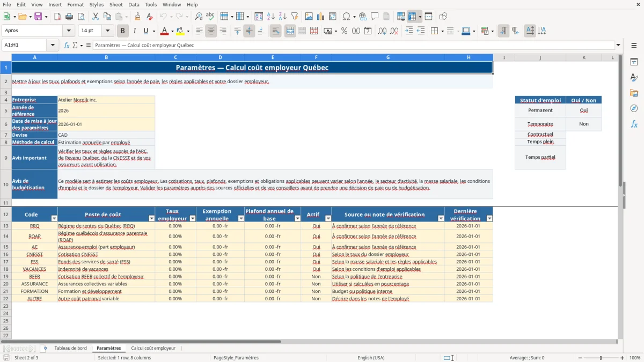The height and width of the screenshot is (362, 644).
Task: Insert a chart
Action: [x=321, y=17]
